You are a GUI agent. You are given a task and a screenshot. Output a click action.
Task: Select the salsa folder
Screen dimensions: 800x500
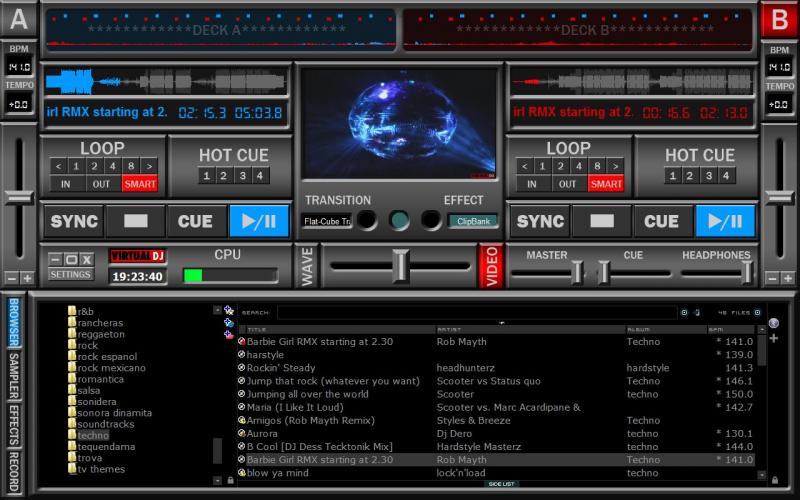click(89, 390)
